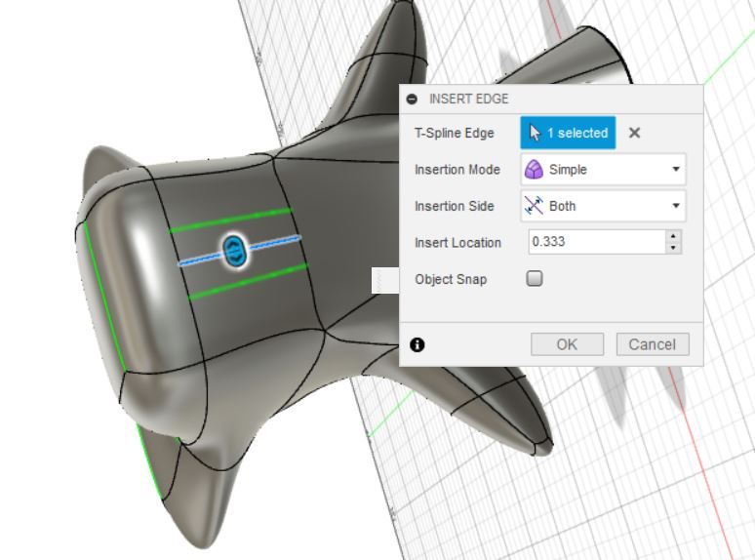The height and width of the screenshot is (560, 755).
Task: Clear the T-Spline Edge selection with X
Action: pyautogui.click(x=634, y=133)
